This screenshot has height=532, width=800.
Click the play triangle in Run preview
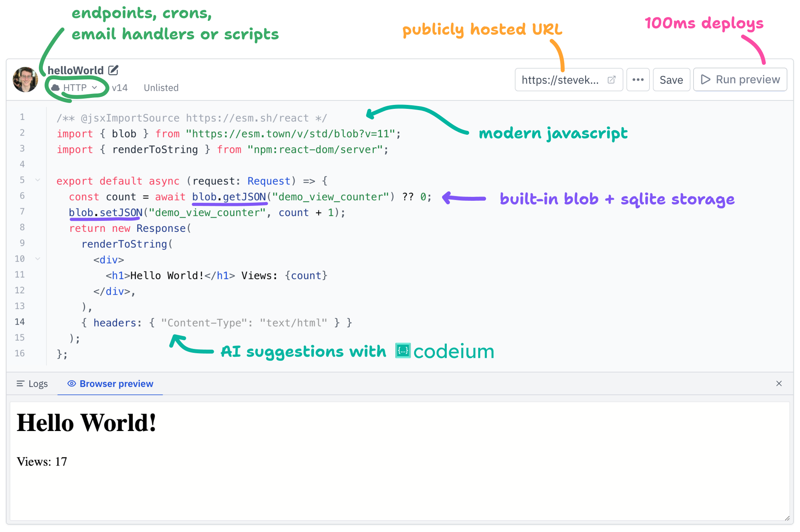pyautogui.click(x=706, y=79)
